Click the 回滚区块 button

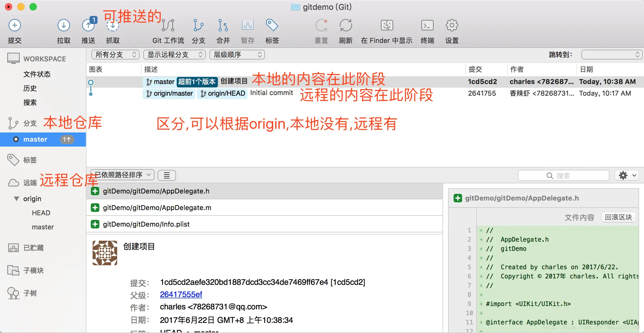(618, 217)
